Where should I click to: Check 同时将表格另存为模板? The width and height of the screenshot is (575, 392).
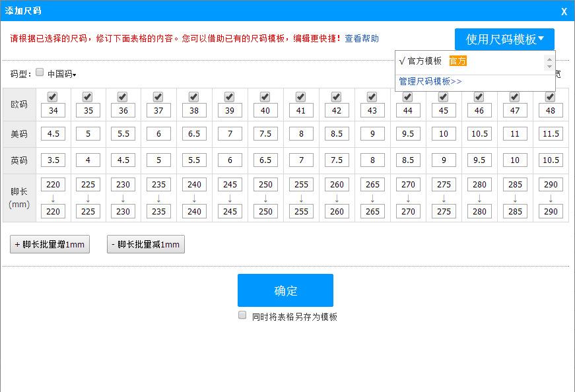242,315
